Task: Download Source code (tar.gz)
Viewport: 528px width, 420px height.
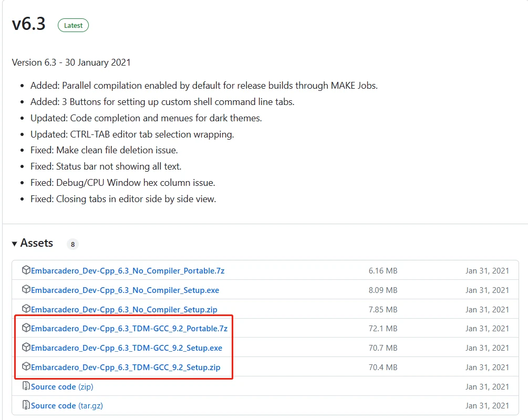Action: (67, 406)
